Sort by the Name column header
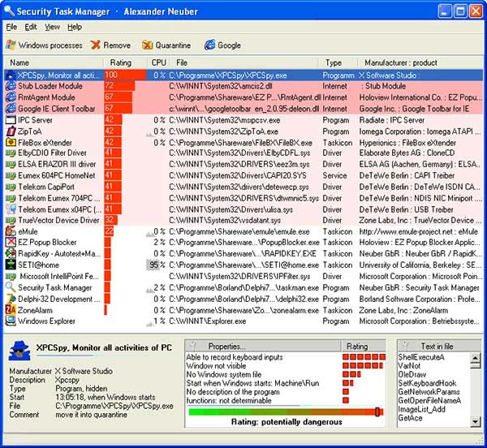 tap(53, 62)
